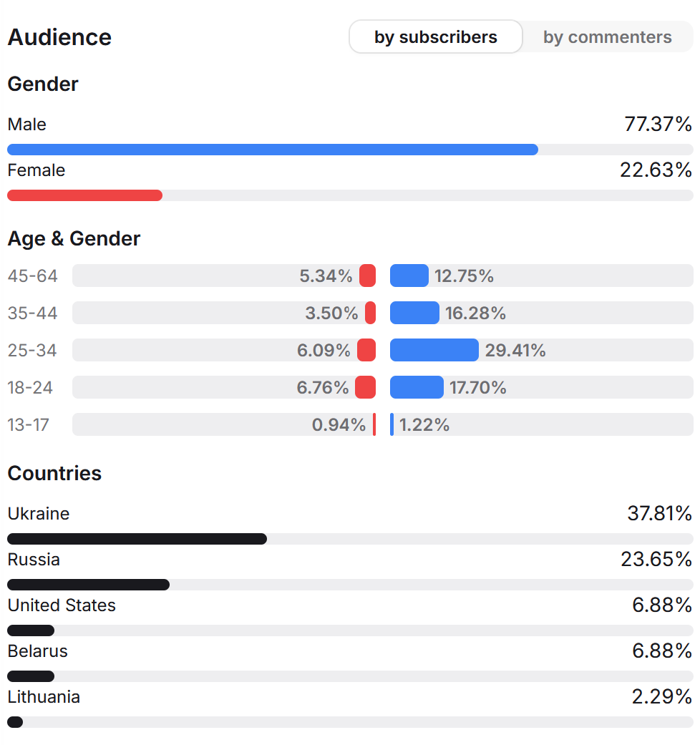Click the blue male bar for ages 18-24

point(417,387)
